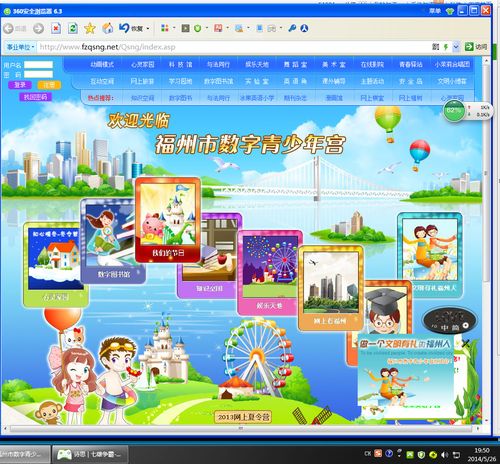Refresh the page with green arrows icon
This screenshot has height=464, width=500.
[x=73, y=28]
